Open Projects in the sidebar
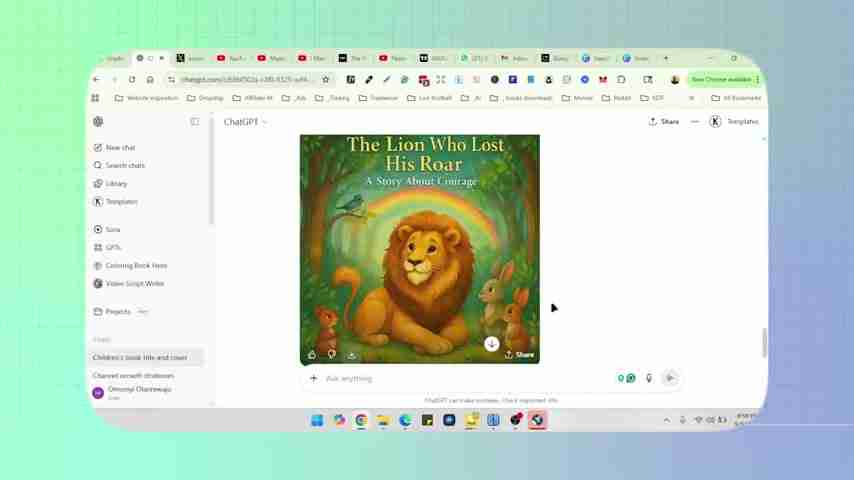Screen dimensions: 854x480 (x=113, y=312)
